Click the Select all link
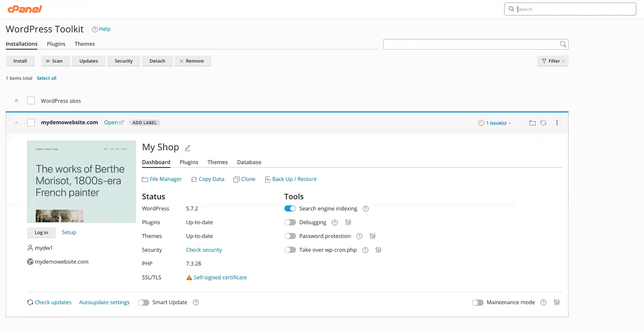This screenshot has height=331, width=644. (x=47, y=78)
